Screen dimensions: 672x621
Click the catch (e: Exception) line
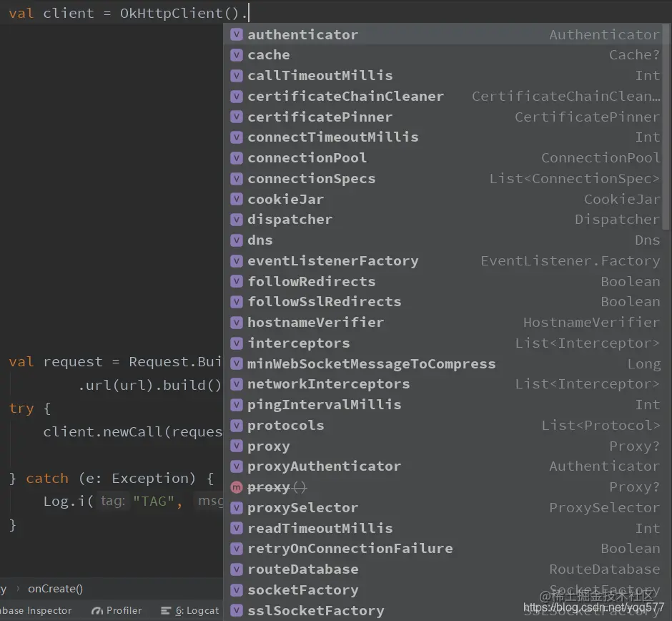[x=112, y=478]
